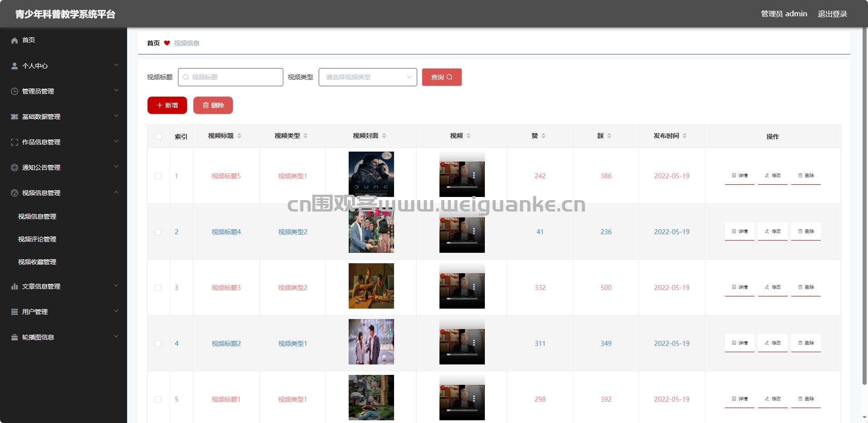The image size is (868, 423).
Task: Click the clock icon next to 管理员管理
Action: point(15,91)
